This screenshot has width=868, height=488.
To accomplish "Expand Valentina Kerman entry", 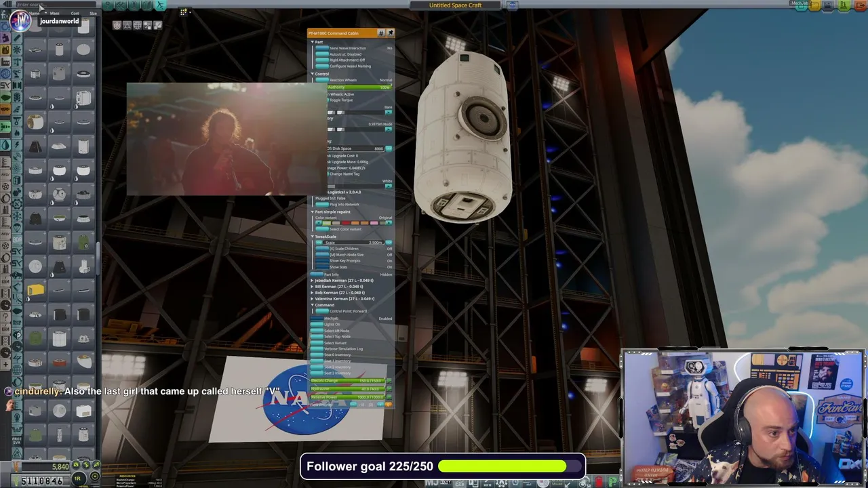I will [x=312, y=299].
